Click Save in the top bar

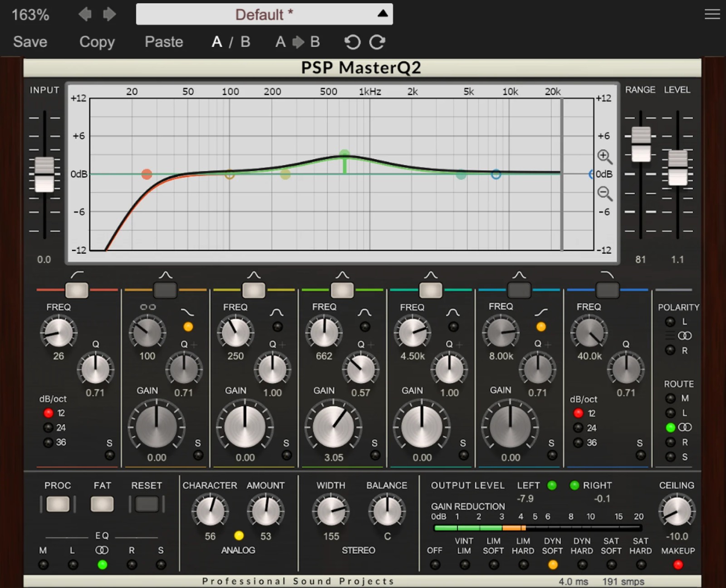tap(30, 42)
